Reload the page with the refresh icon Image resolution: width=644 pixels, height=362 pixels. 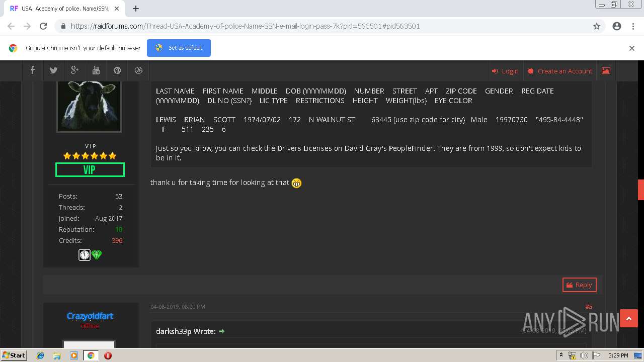[43, 26]
